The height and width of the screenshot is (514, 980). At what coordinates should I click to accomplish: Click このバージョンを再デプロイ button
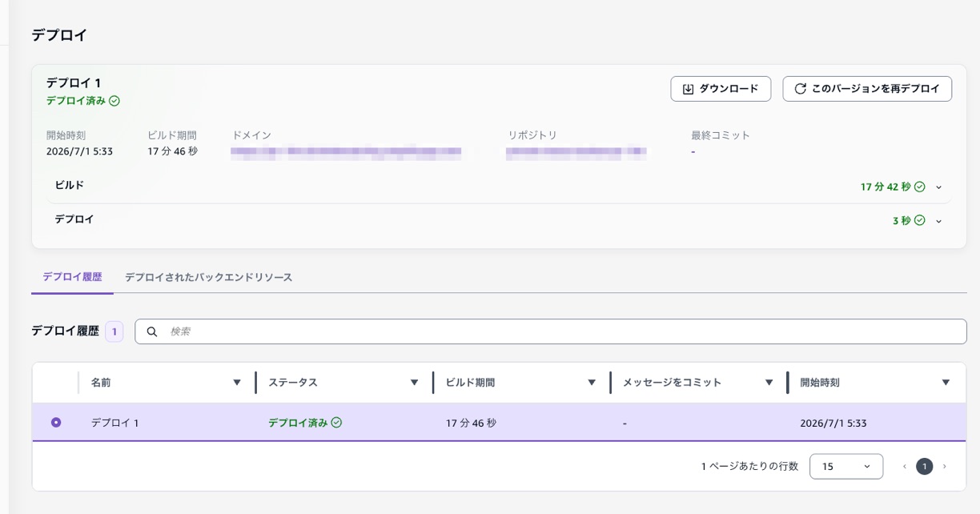[867, 89]
